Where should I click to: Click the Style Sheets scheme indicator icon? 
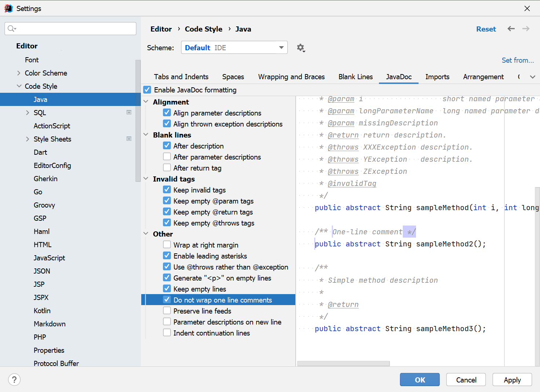[129, 139]
